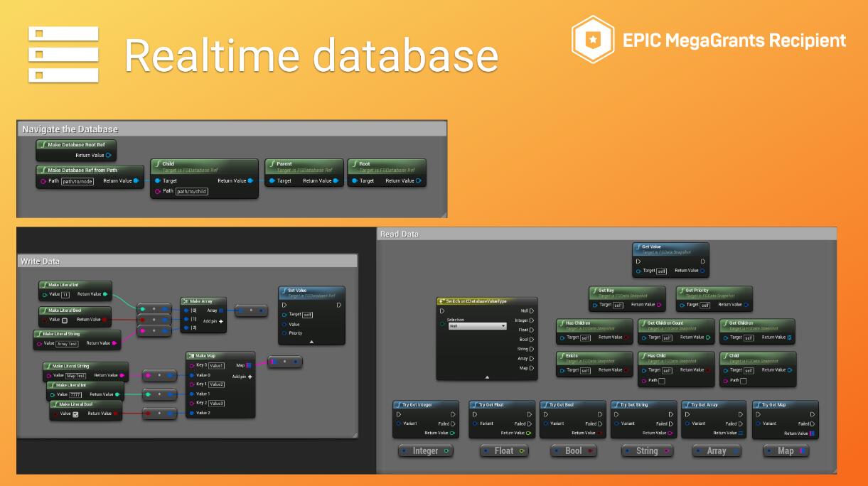Screen dimensions: 868x486
Task: Click the Integer variable node
Action: pos(425,450)
